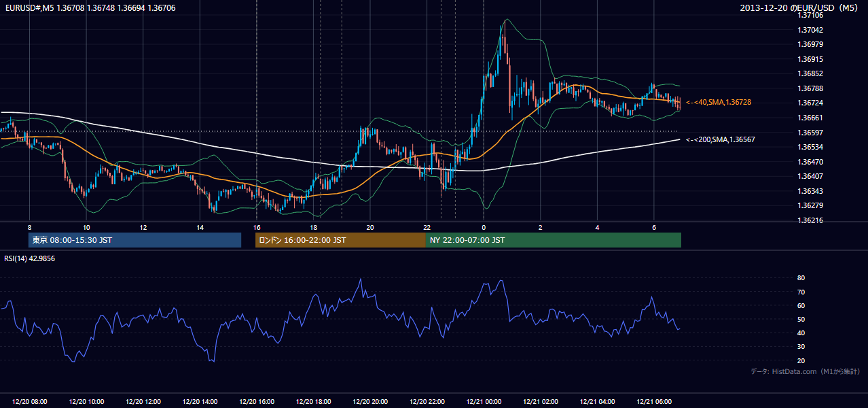
Task: Click the 40 SMA 1.36728 label
Action: (718, 102)
